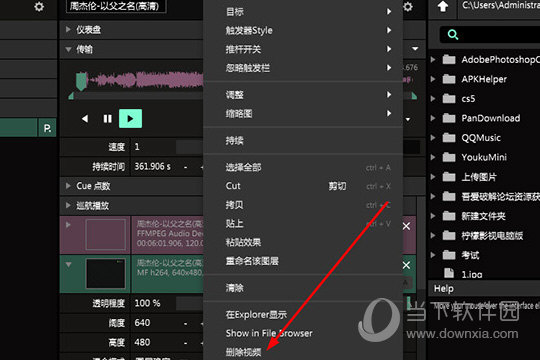Image resolution: width=540 pixels, height=360 pixels.
Task: Open dropdown arrow right of 传输 row
Action: tap(415, 49)
